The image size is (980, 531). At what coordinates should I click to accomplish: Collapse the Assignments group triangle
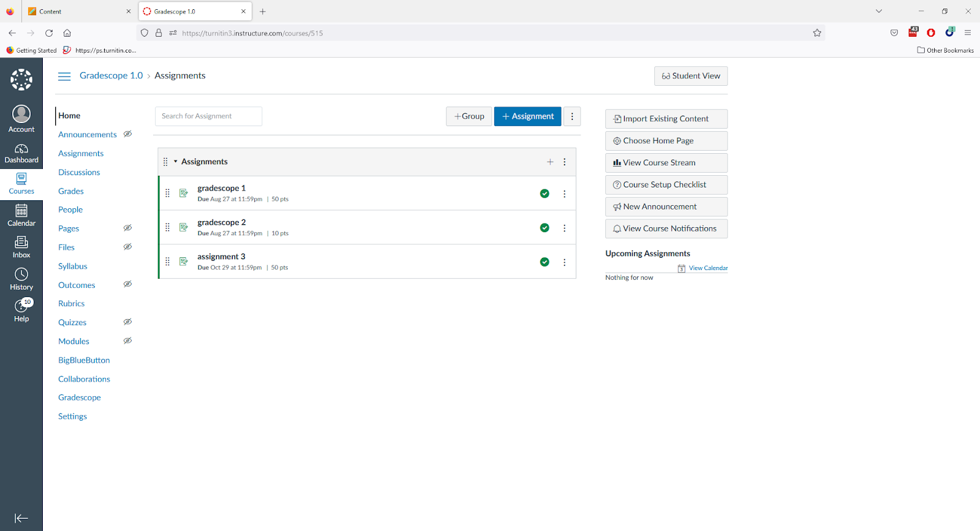click(x=175, y=162)
